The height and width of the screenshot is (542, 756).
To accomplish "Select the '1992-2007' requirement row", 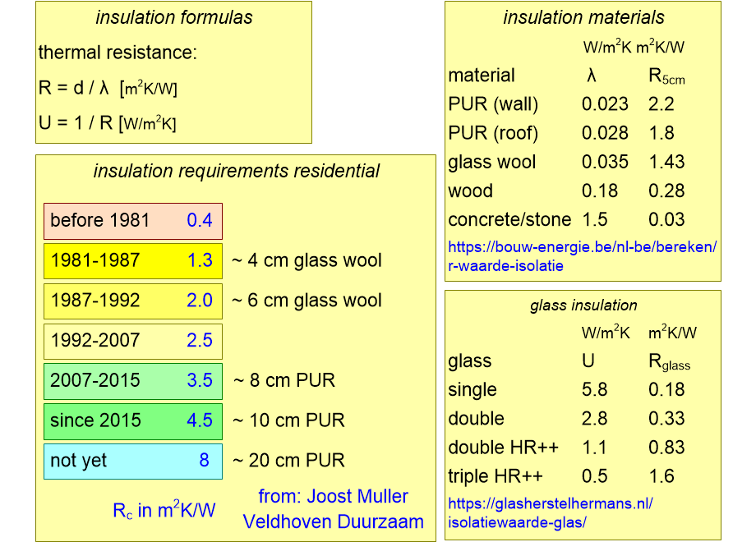I will coord(133,341).
